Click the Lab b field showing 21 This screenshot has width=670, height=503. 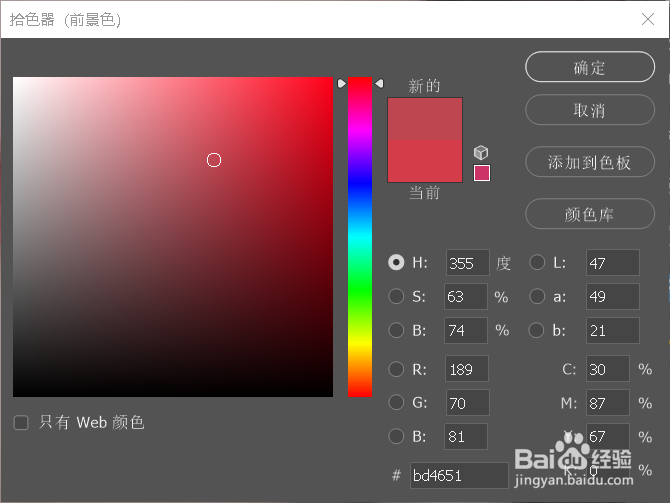pyautogui.click(x=613, y=330)
